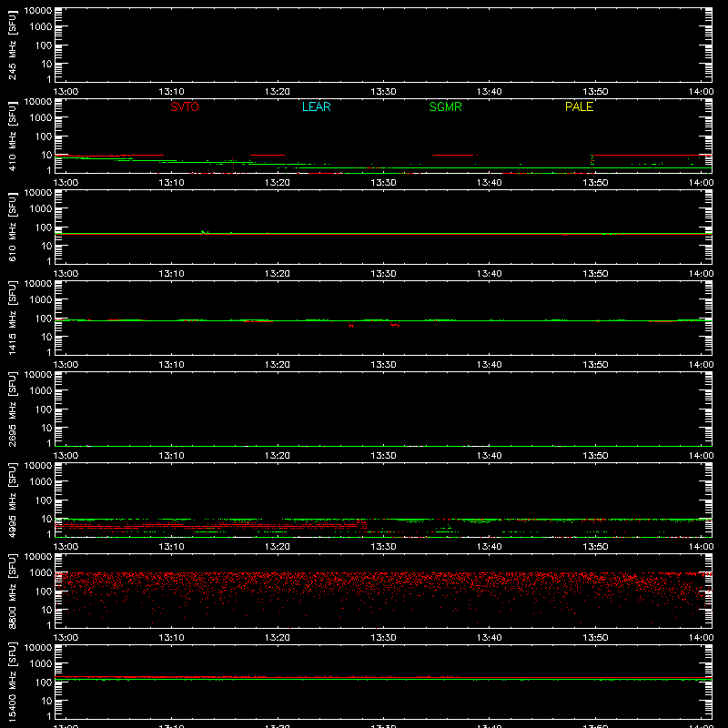Click the cyan LEAR station legend label

click(316, 106)
